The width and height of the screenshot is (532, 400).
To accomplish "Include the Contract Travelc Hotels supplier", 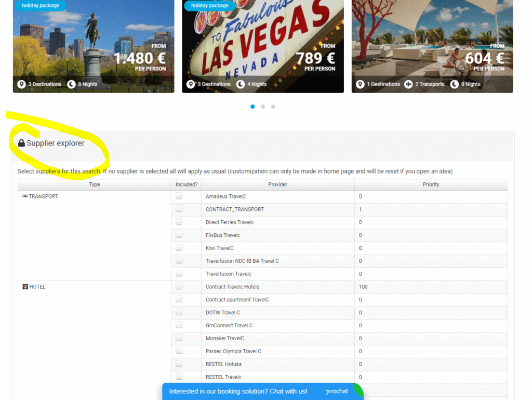I will tap(179, 286).
